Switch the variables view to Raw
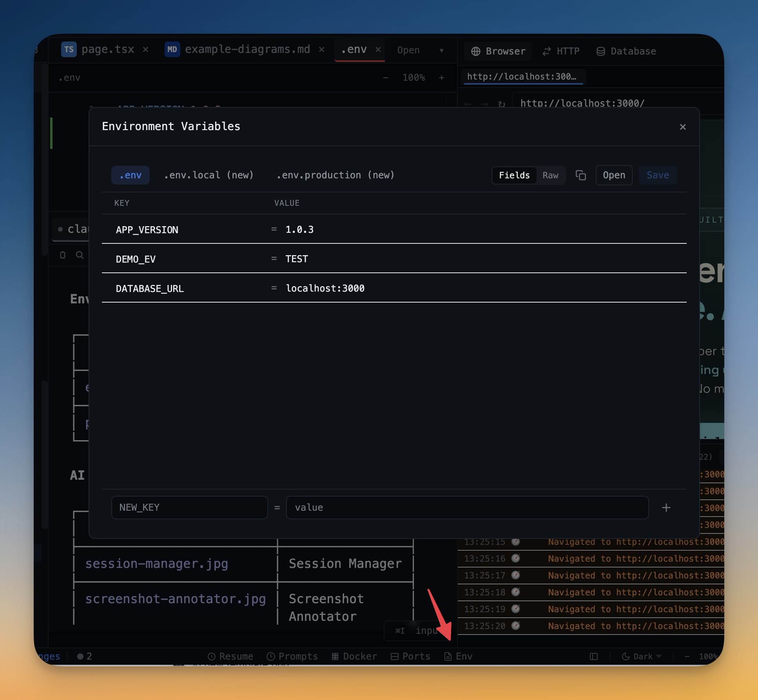 [x=550, y=175]
